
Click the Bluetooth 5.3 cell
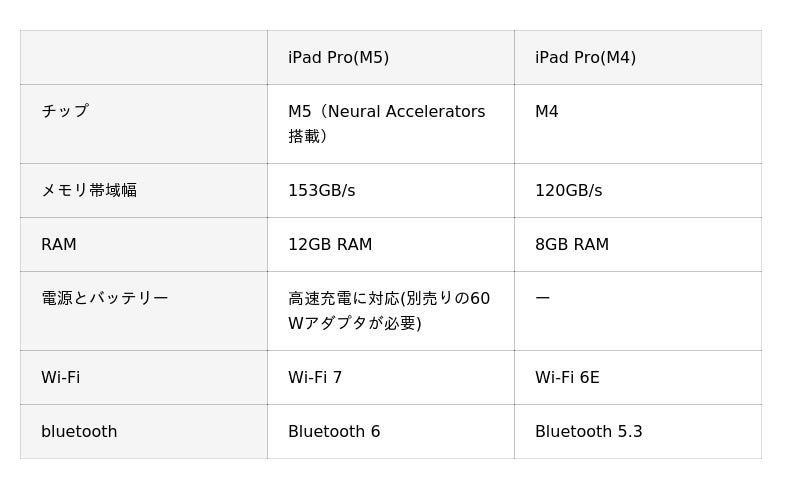(x=588, y=431)
